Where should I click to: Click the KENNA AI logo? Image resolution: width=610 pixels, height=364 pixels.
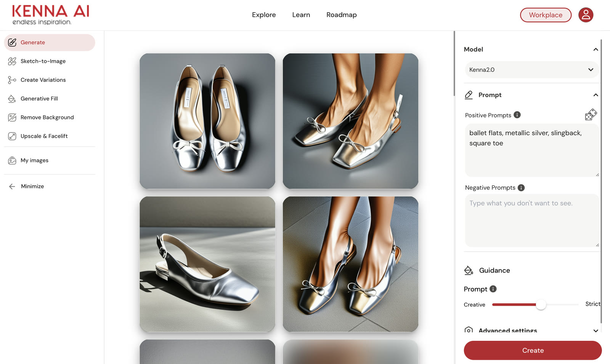[x=50, y=15]
